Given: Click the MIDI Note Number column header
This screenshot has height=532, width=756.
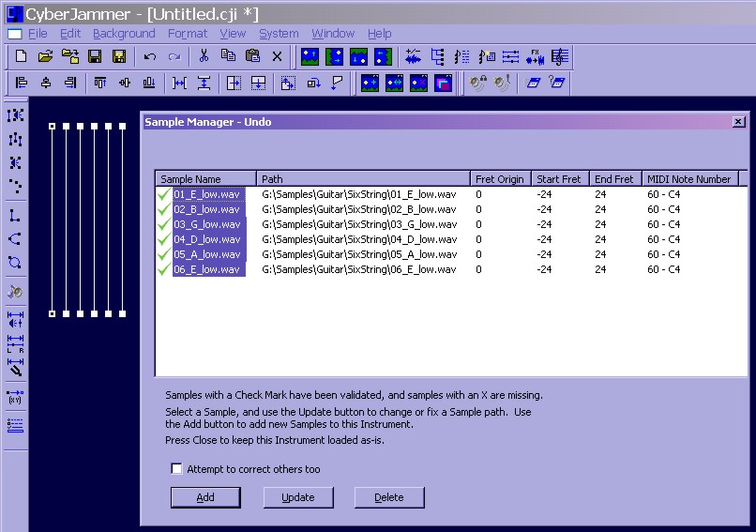Looking at the screenshot, I should pos(689,179).
